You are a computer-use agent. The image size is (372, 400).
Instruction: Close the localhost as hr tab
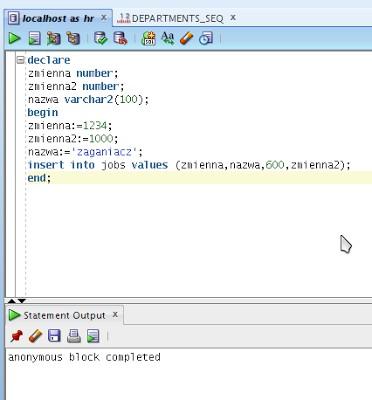[104, 17]
